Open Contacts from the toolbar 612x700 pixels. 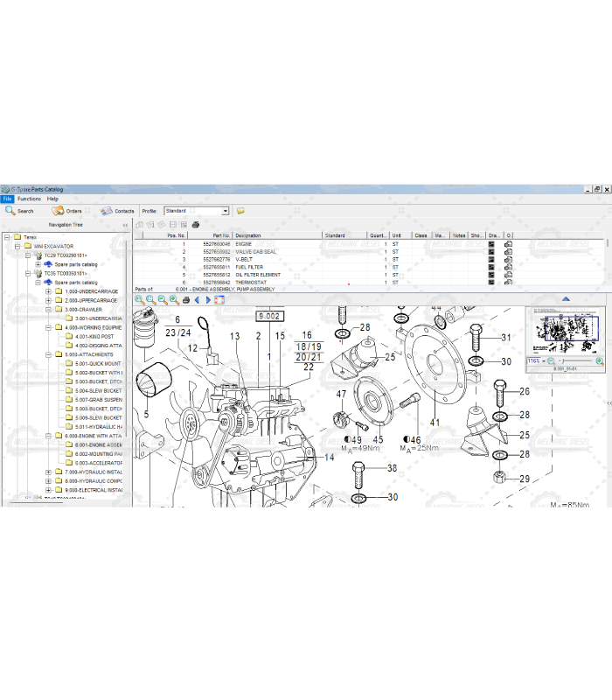(117, 211)
